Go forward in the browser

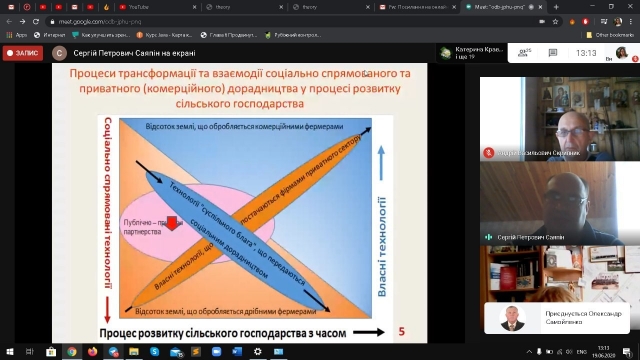(22, 22)
